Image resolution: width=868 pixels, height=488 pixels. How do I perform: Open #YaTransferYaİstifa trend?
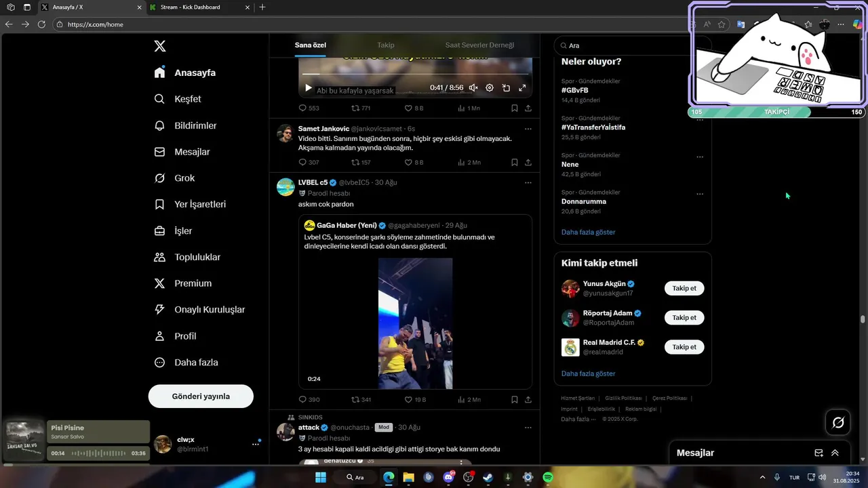pyautogui.click(x=593, y=127)
